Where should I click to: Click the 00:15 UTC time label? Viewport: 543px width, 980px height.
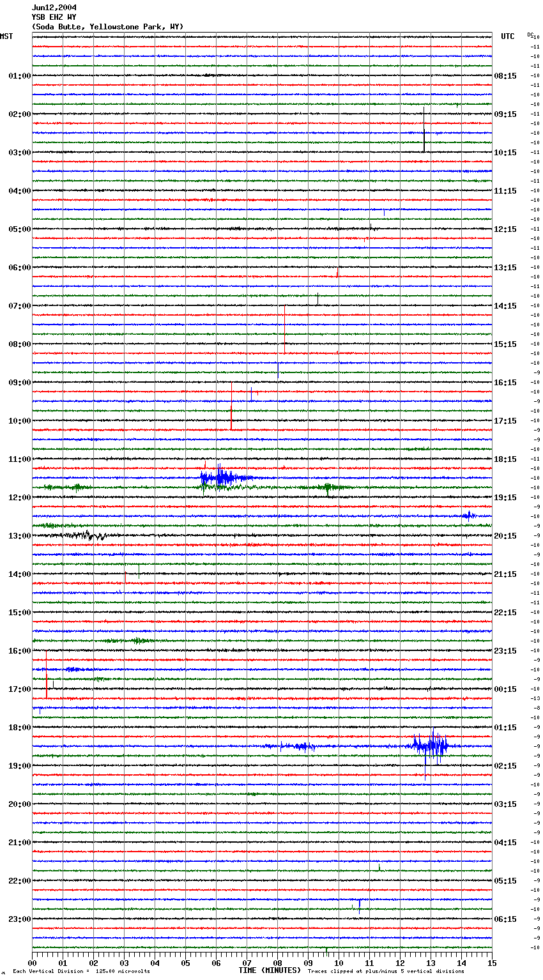(505, 689)
